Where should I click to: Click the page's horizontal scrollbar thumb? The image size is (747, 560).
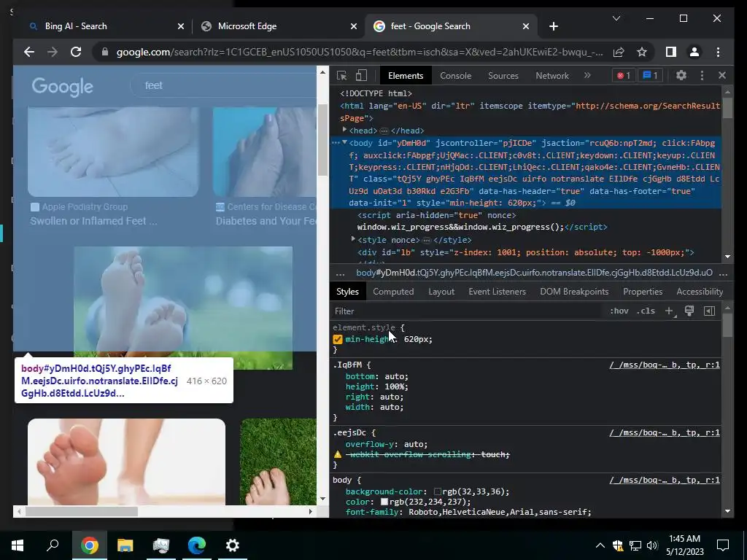click(x=82, y=511)
